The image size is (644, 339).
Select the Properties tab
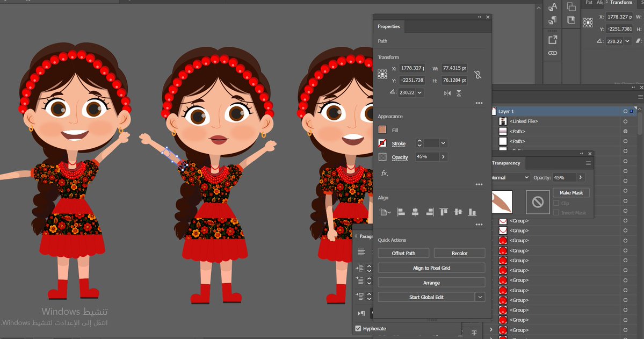click(388, 26)
